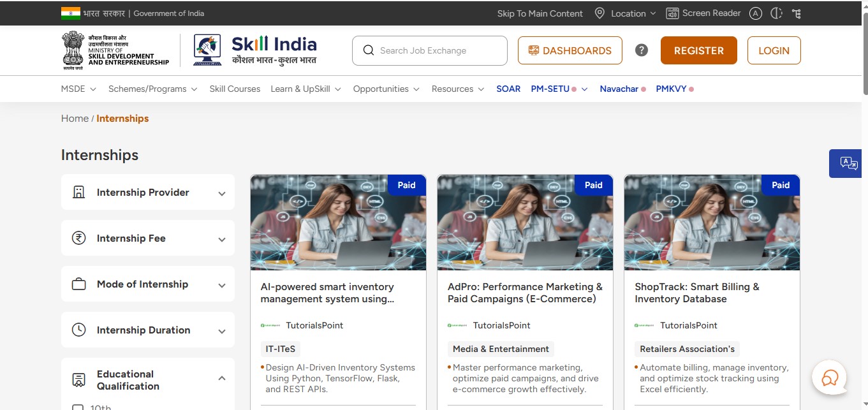Go to Home via the breadcrumb

point(75,119)
